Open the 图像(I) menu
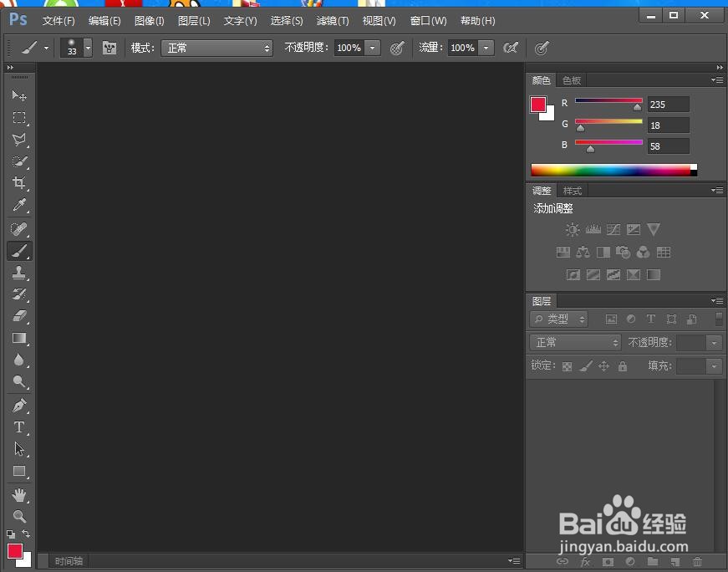The height and width of the screenshot is (572, 728). click(x=149, y=21)
